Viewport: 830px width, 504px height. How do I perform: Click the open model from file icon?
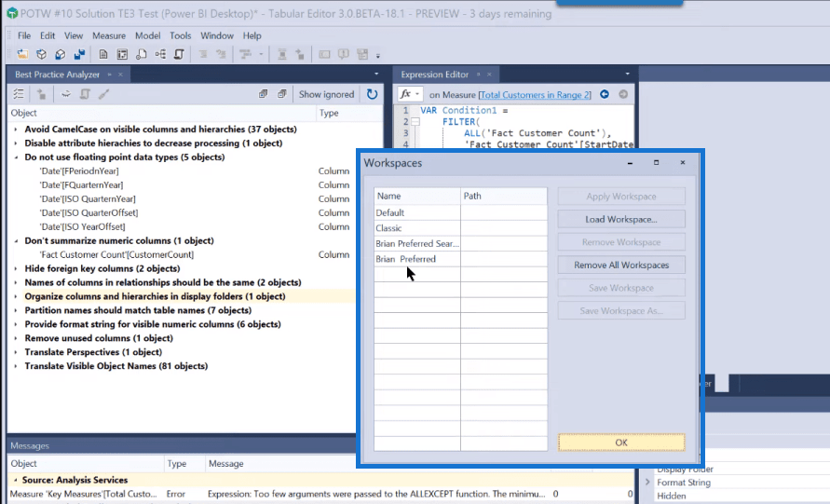click(22, 54)
